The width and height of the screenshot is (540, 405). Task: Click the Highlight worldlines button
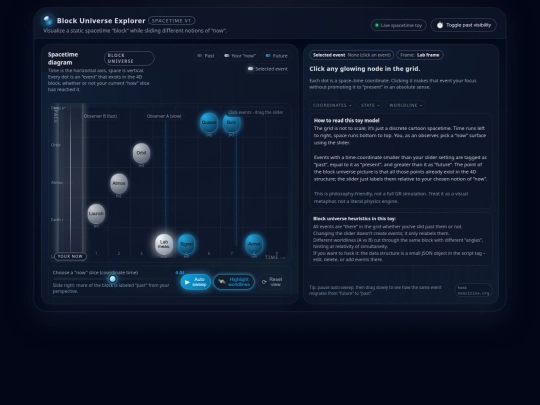coord(234,282)
